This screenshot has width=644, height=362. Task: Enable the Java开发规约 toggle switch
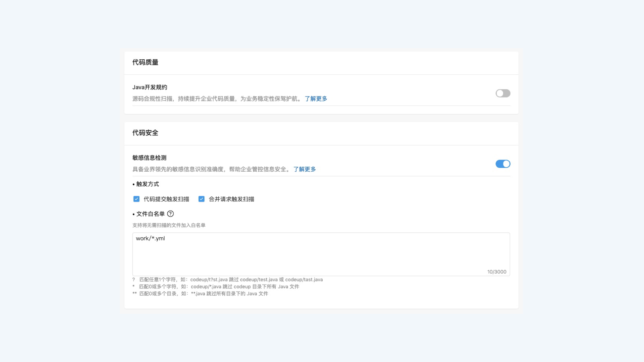(503, 93)
